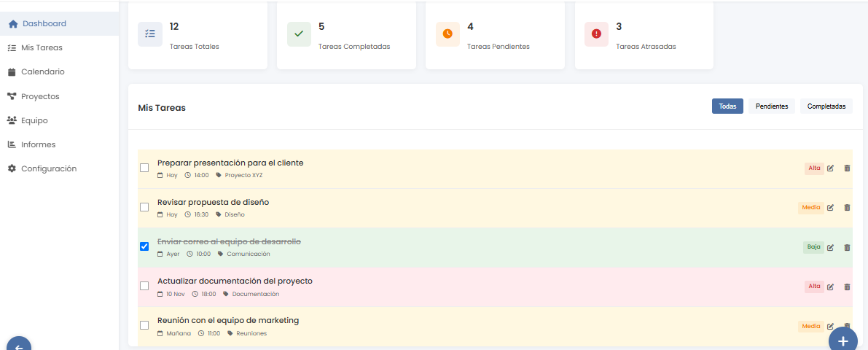The height and width of the screenshot is (350, 868).
Task: Mark Actualizar documentación del proyecto as done
Action: [144, 286]
